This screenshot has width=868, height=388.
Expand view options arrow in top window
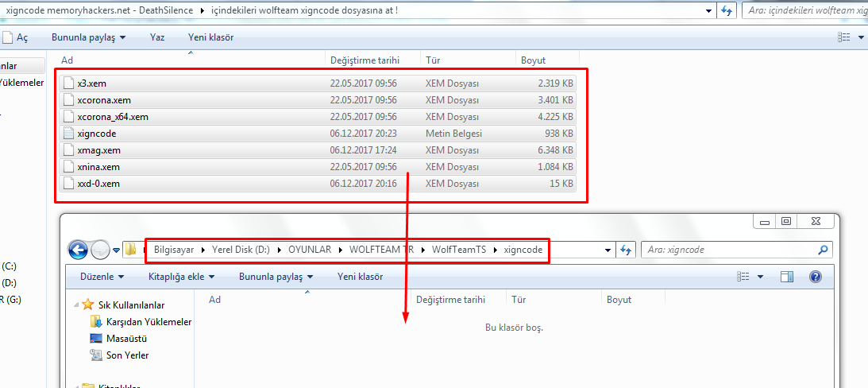861,37
